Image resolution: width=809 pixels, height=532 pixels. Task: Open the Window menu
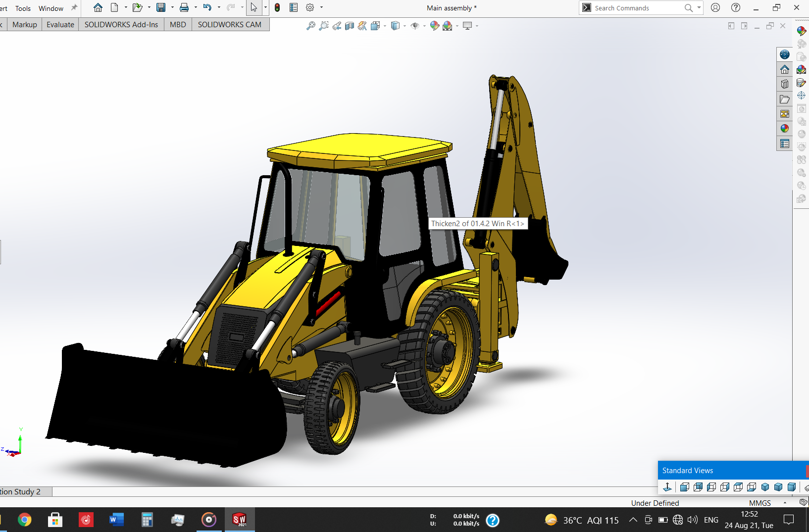(x=51, y=8)
